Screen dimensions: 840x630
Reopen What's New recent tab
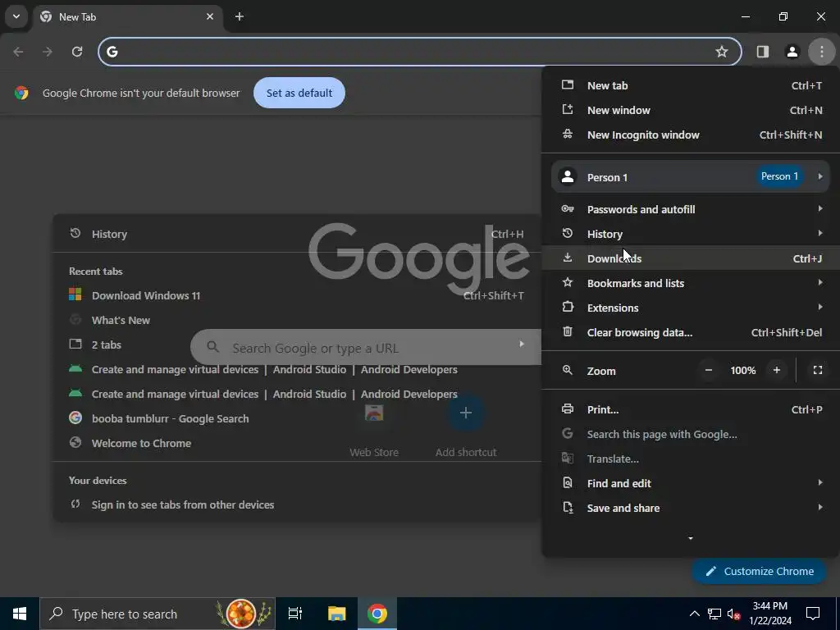(x=296, y=321)
